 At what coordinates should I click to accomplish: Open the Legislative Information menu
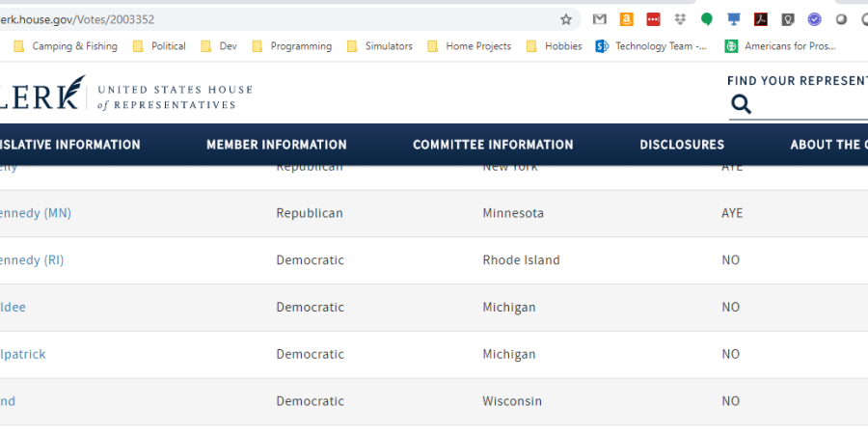coord(69,145)
